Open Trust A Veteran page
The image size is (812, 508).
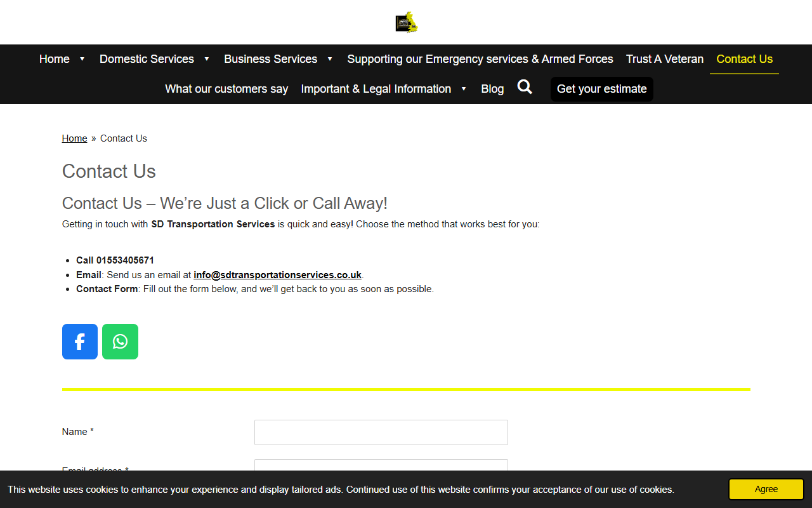(665, 59)
